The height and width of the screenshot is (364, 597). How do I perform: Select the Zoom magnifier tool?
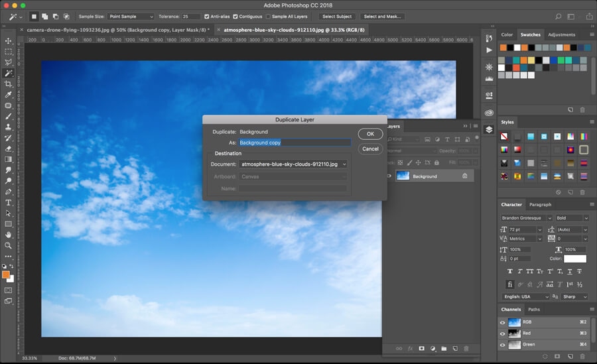click(x=9, y=245)
